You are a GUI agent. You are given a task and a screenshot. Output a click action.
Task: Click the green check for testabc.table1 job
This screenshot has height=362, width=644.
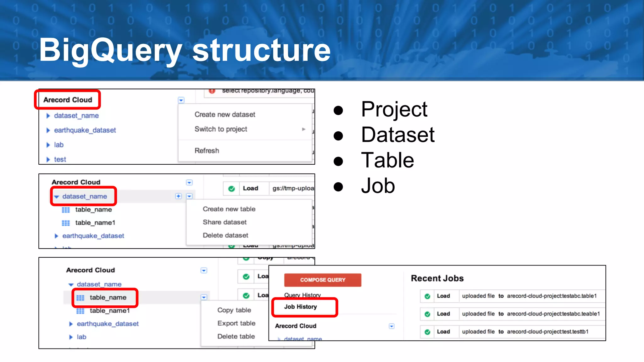pos(427,296)
